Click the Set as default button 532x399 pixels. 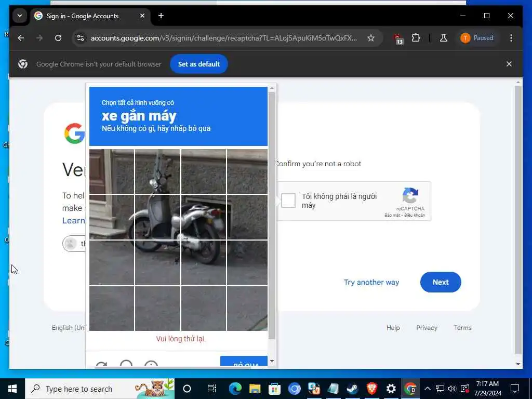click(x=199, y=64)
